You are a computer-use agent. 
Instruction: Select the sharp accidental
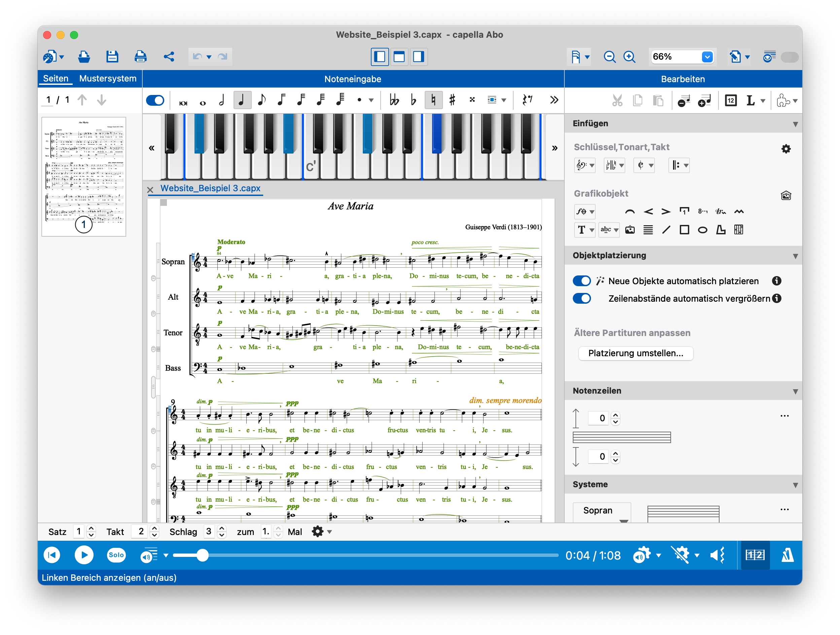click(x=452, y=100)
